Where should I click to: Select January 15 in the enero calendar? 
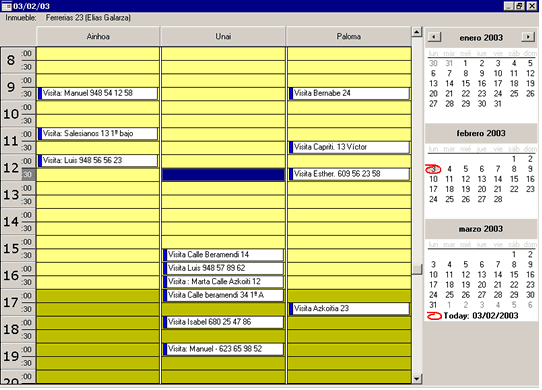point(466,84)
